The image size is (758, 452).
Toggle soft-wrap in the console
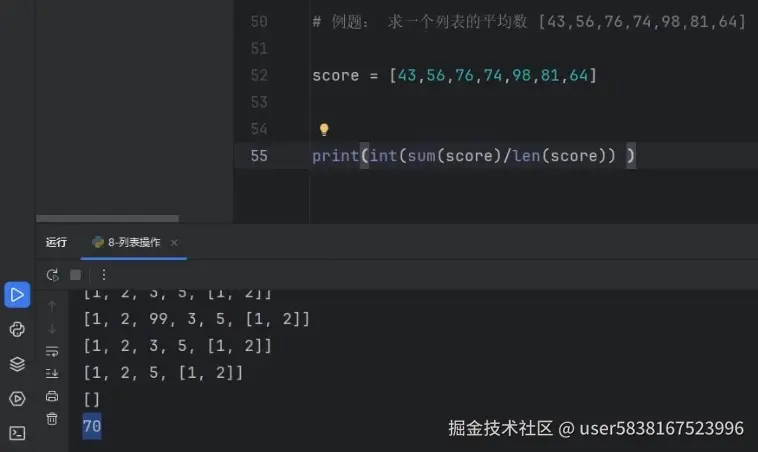(52, 351)
